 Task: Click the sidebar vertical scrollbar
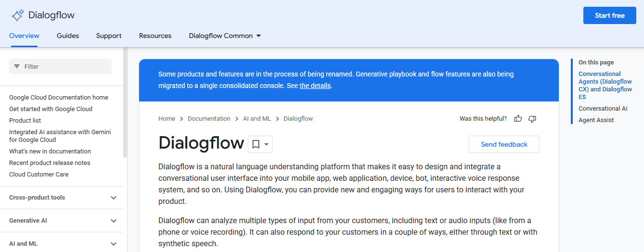click(x=125, y=103)
